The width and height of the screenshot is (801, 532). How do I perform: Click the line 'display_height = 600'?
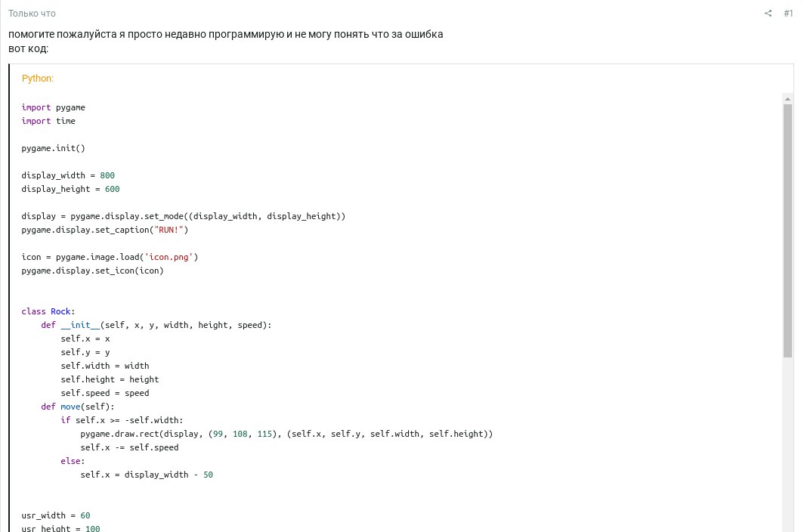(70, 189)
